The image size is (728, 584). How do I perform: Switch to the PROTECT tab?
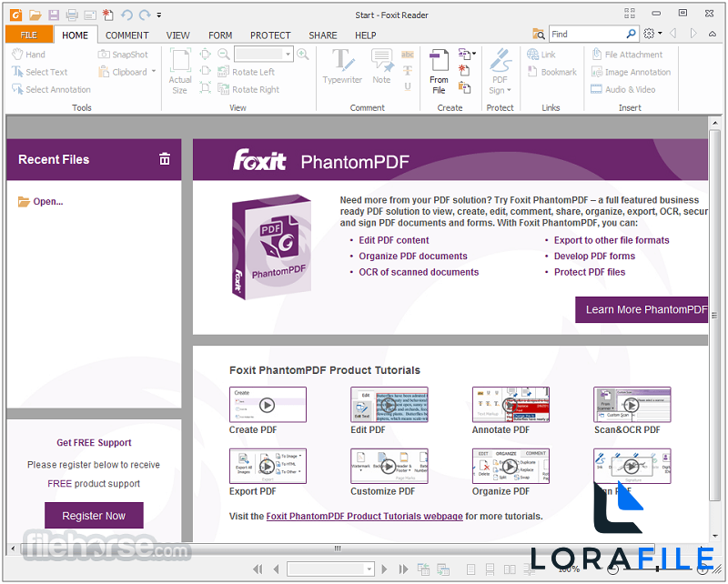coord(270,35)
